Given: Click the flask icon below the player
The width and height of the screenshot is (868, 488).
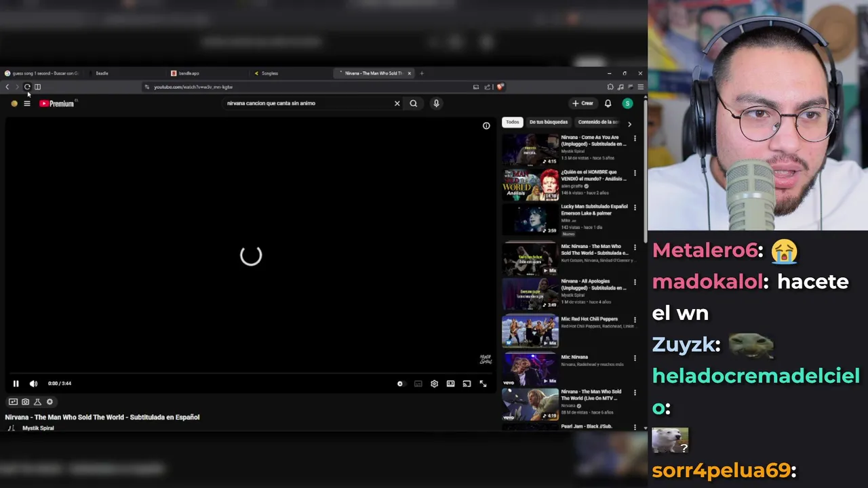Looking at the screenshot, I should coord(37,402).
